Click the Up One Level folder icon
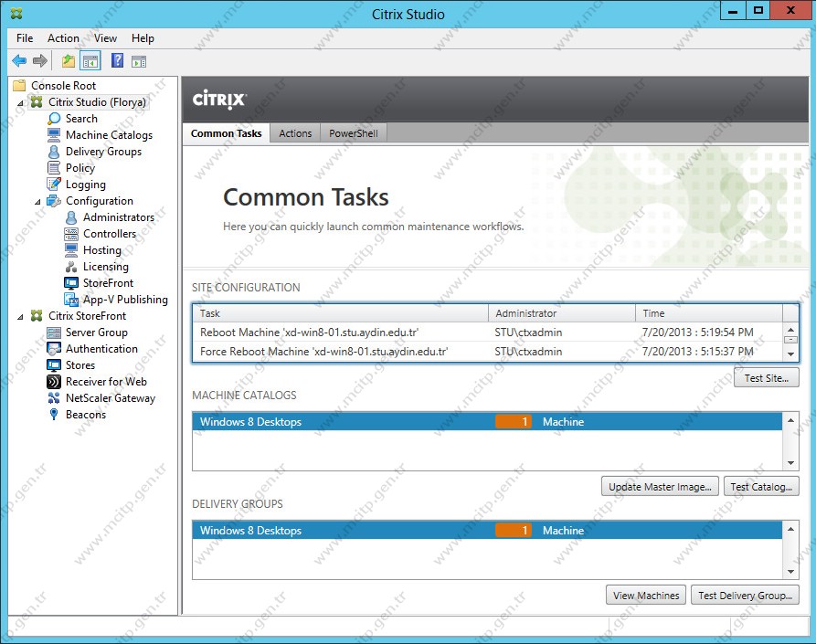 (69, 61)
